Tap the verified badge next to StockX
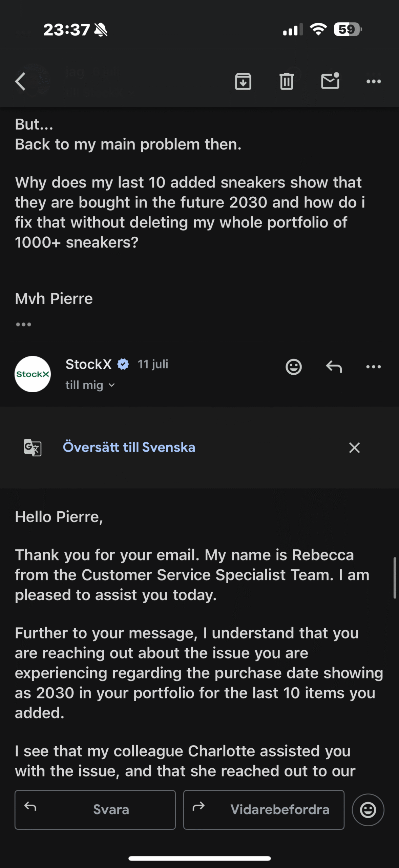This screenshot has height=868, width=399. [x=123, y=364]
